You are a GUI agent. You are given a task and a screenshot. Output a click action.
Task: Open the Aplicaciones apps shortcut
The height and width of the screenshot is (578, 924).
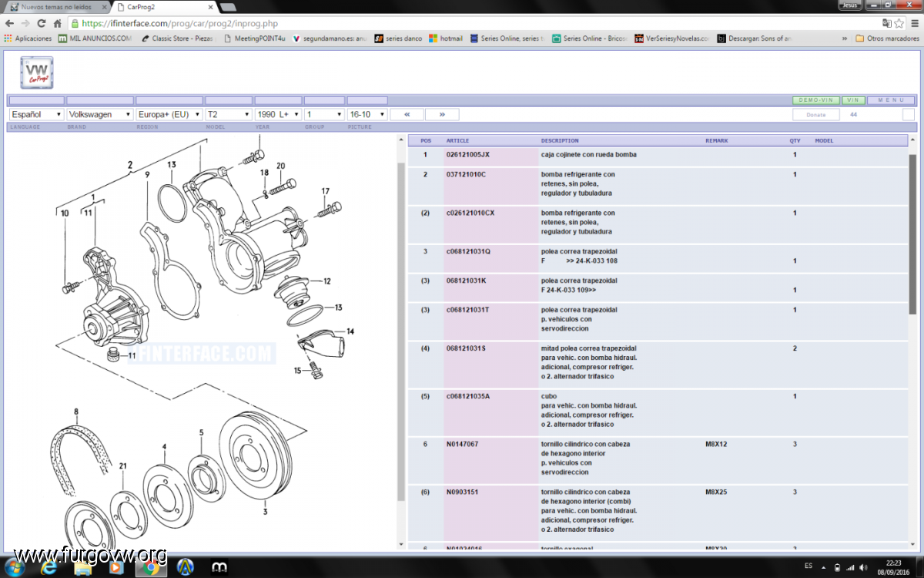point(28,39)
